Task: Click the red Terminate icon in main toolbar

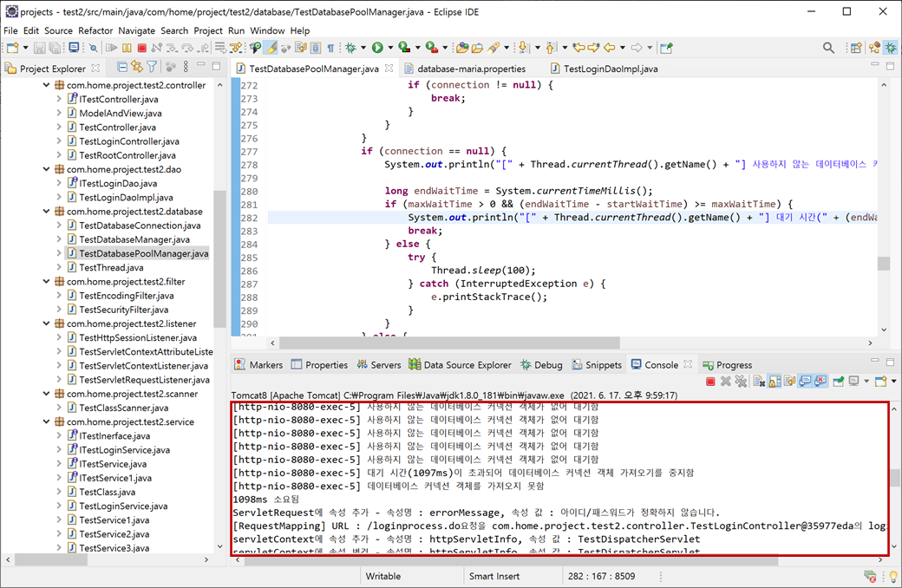Action: [x=141, y=48]
